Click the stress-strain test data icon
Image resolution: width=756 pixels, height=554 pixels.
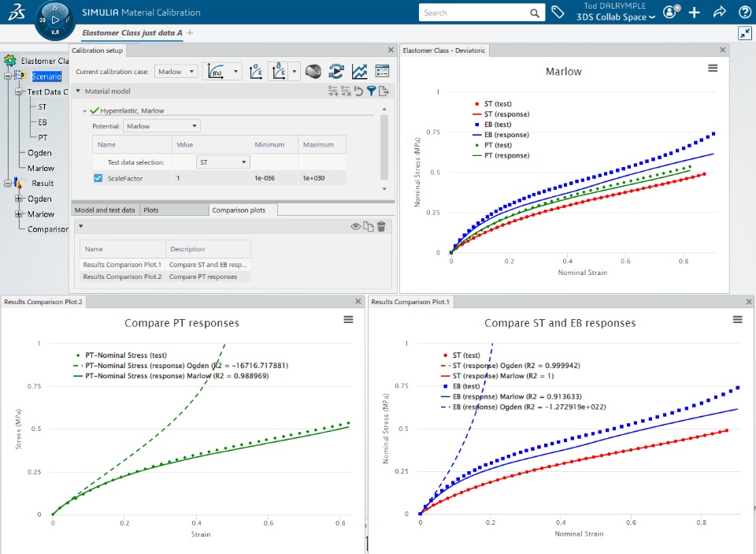pyautogui.click(x=255, y=72)
